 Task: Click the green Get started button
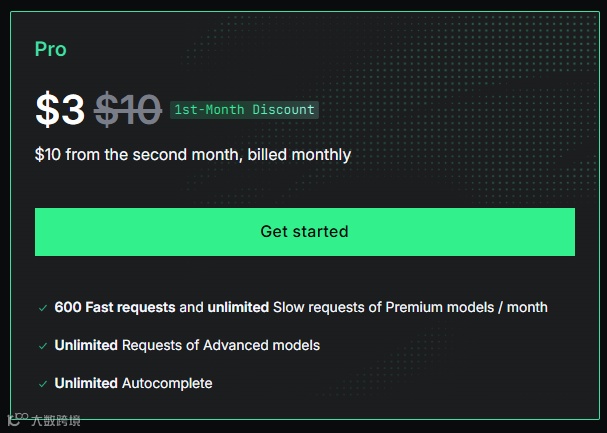coord(305,232)
